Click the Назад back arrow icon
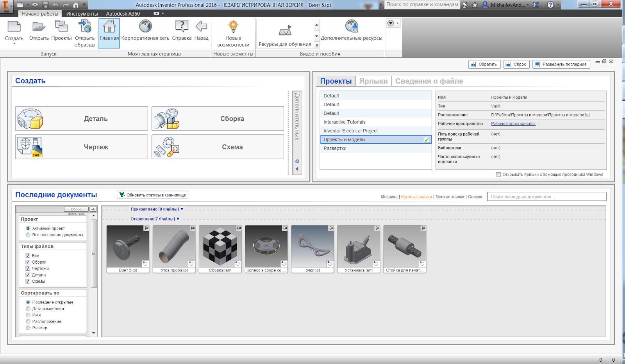Screen dimensions: 625x364 [x=201, y=26]
